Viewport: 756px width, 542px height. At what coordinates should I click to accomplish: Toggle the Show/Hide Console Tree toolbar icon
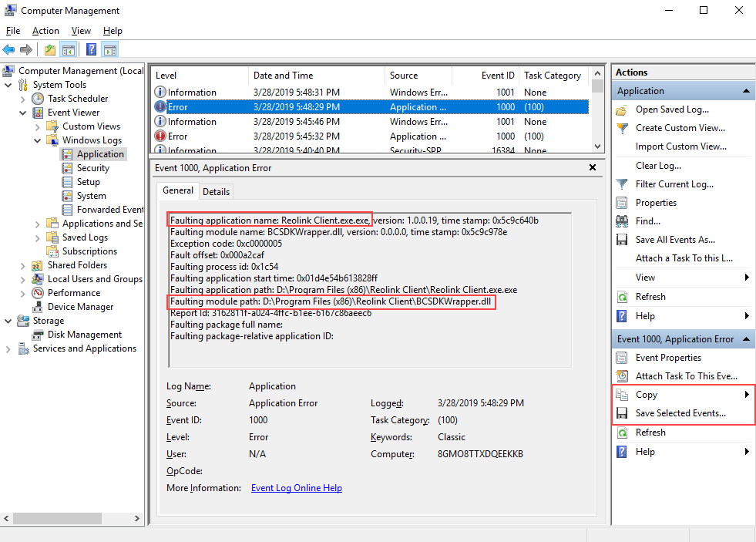point(69,49)
